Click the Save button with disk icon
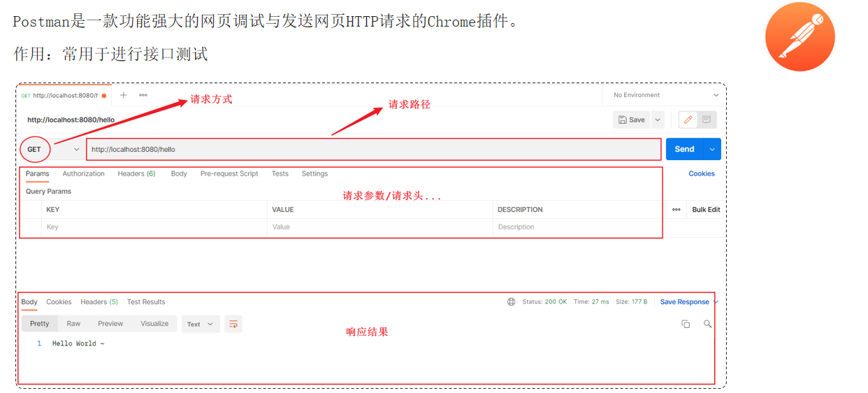 [632, 120]
